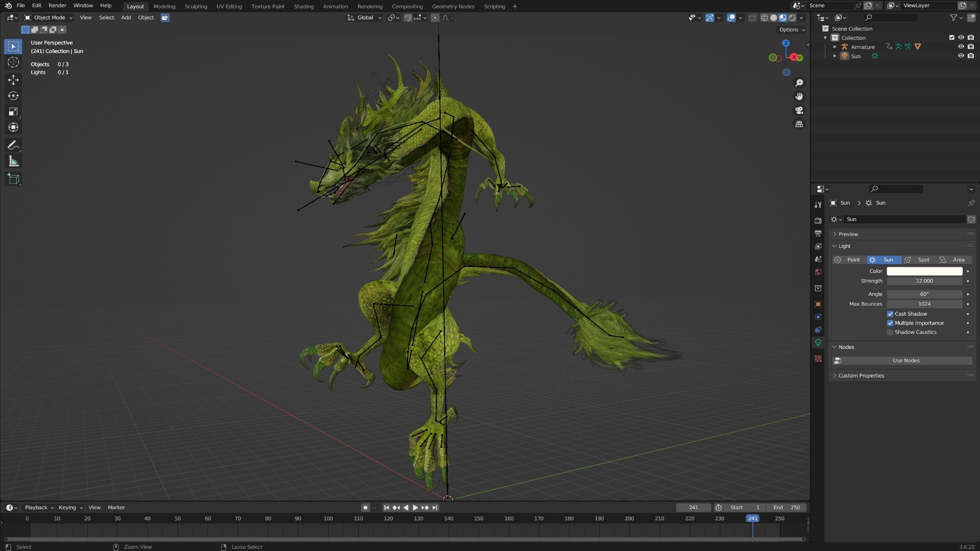Activate the Move tool

[x=13, y=80]
